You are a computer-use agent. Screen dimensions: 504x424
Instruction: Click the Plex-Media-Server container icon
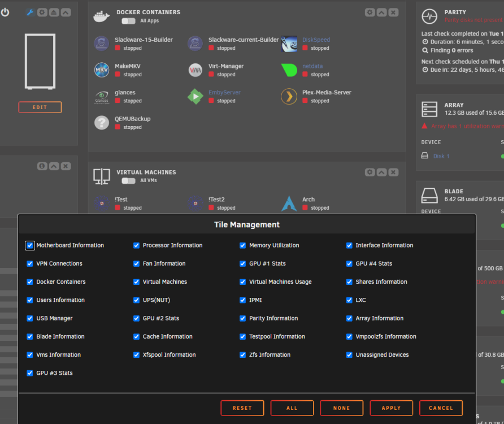pos(289,96)
